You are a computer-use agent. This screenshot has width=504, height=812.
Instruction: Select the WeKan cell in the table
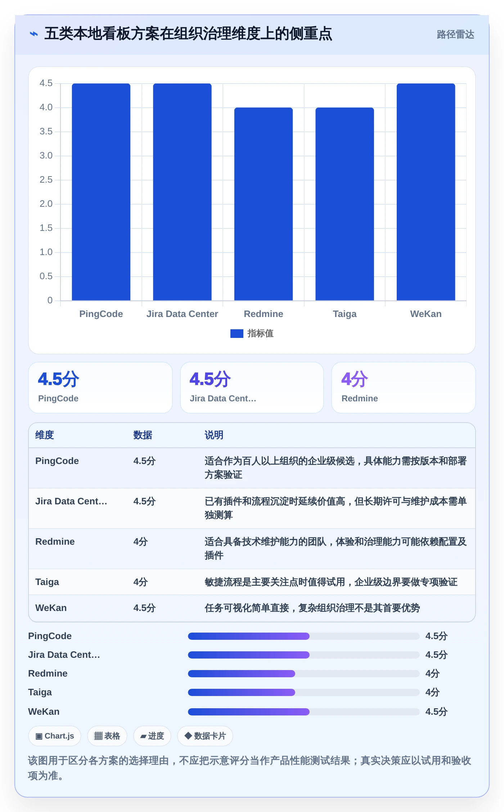coord(51,608)
